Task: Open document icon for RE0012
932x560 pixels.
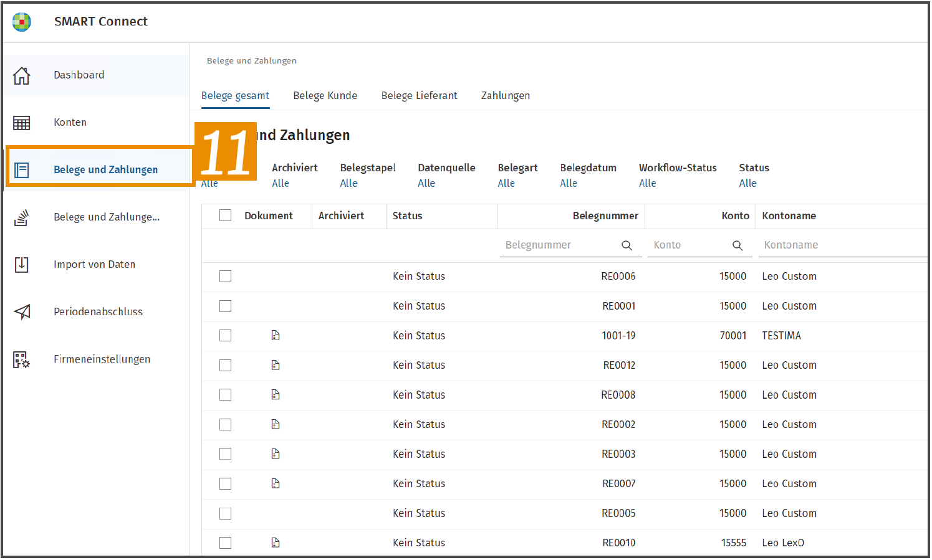Action: point(276,365)
